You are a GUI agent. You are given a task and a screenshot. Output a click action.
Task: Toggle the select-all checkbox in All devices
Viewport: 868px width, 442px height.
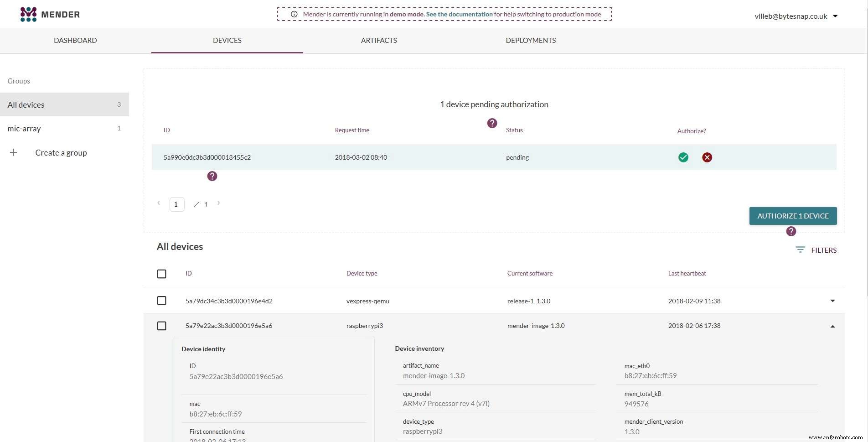162,274
